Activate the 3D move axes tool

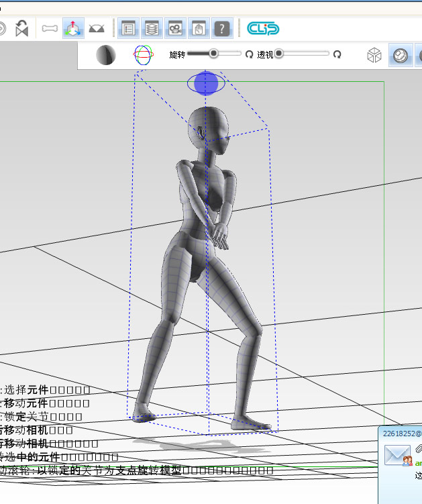pos(72,28)
